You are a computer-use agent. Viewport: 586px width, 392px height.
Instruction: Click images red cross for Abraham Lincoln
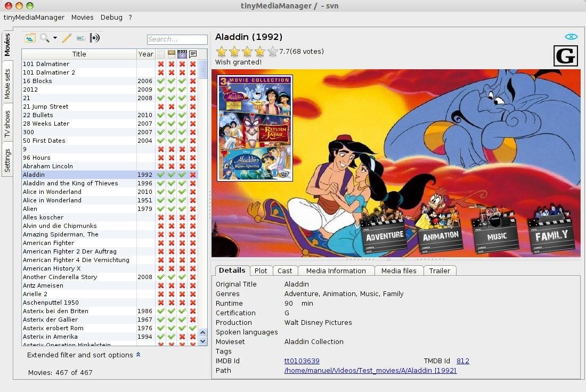pyautogui.click(x=172, y=166)
